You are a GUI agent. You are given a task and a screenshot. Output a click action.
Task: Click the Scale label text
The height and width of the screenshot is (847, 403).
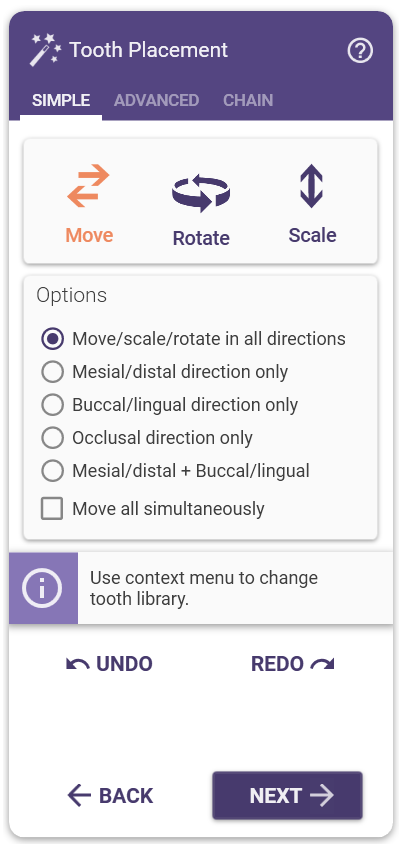click(x=312, y=236)
